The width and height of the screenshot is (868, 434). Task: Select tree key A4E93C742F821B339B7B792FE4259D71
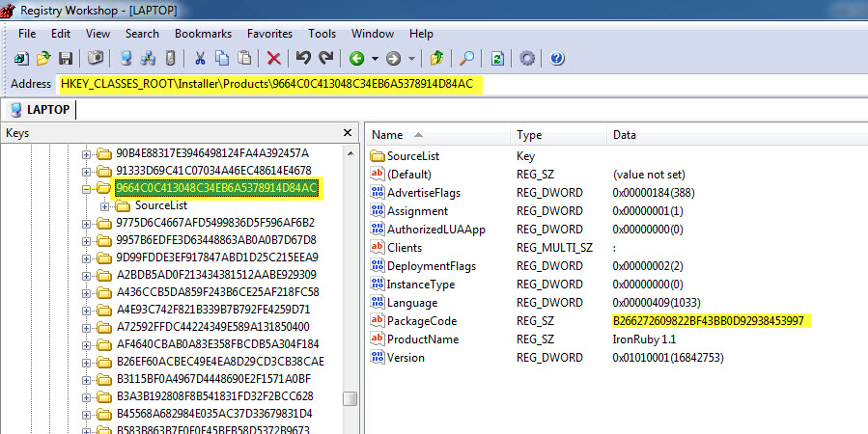click(x=213, y=310)
